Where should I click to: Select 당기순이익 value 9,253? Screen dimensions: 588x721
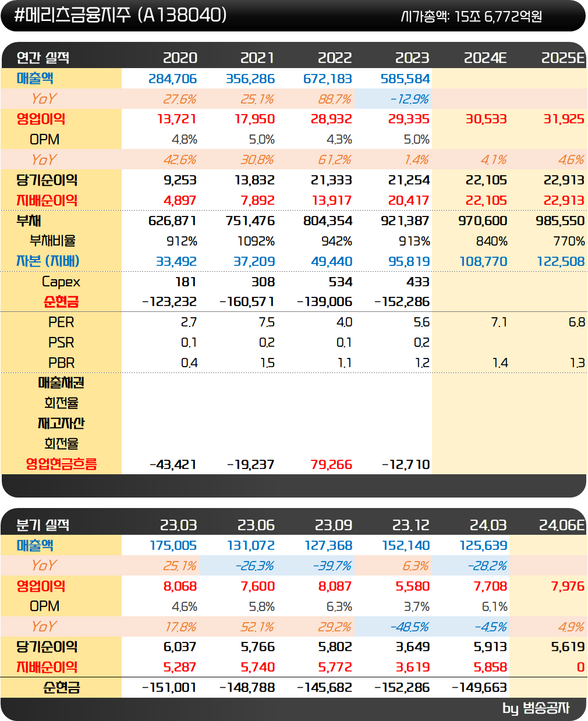180,180
